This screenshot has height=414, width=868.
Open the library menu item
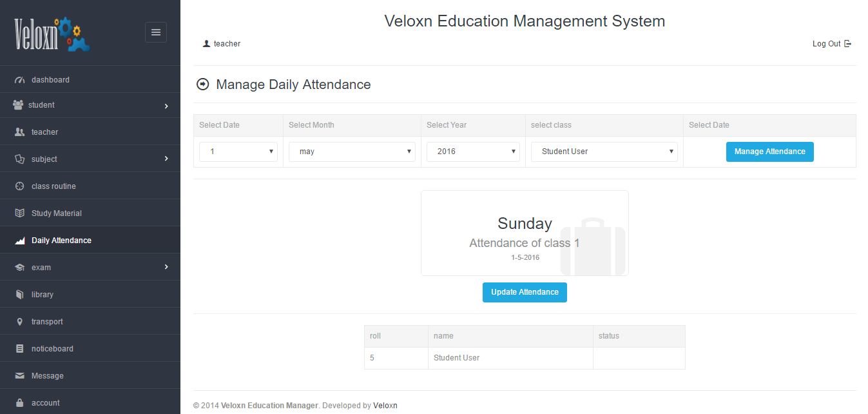pos(43,295)
